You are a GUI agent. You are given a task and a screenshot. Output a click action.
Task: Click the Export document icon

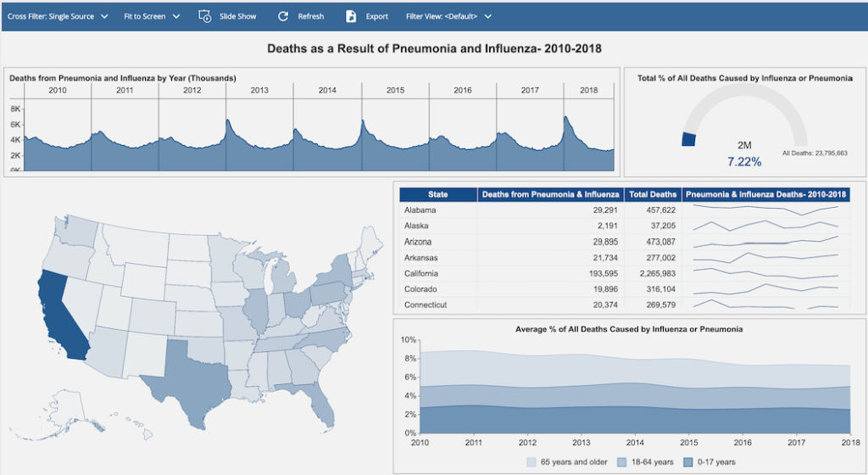coord(351,16)
